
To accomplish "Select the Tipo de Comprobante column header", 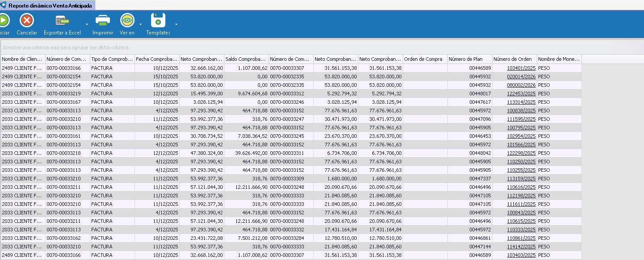I will pyautogui.click(x=112, y=59).
